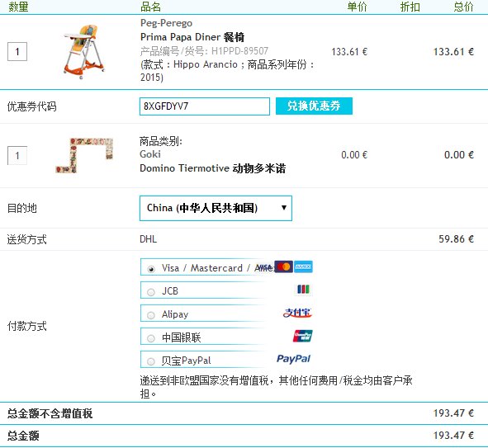Open the Prima Papa Diner high chair thumbnail
The height and width of the screenshot is (448, 488).
pyautogui.click(x=83, y=52)
